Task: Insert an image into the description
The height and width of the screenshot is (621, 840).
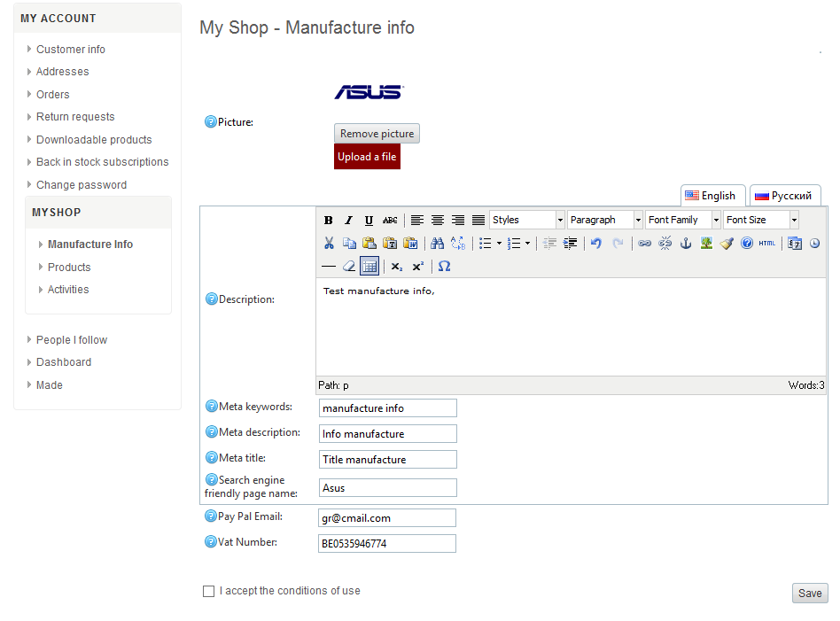Action: click(706, 244)
